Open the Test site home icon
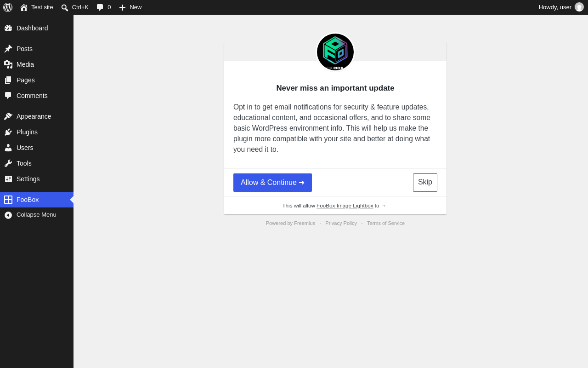 [x=24, y=7]
